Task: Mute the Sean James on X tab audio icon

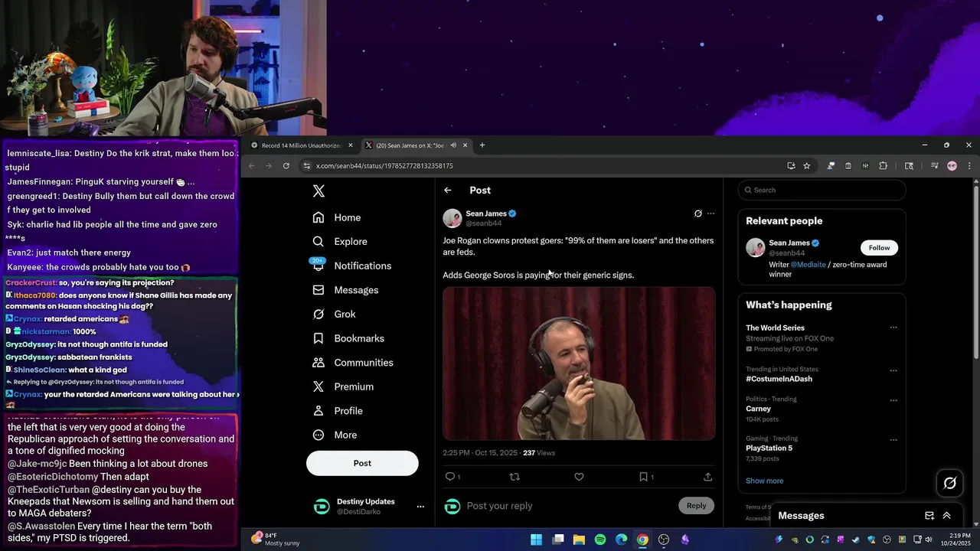Action: pyautogui.click(x=452, y=145)
